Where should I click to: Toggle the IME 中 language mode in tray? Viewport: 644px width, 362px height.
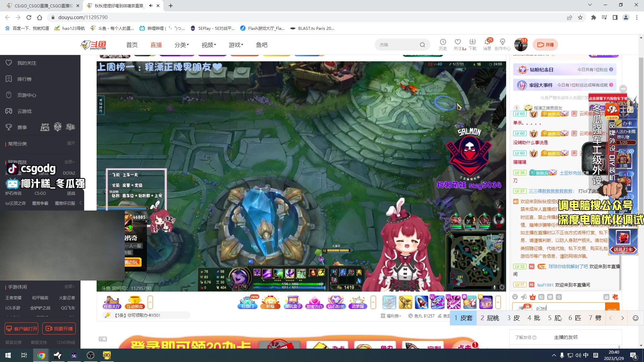(586, 355)
